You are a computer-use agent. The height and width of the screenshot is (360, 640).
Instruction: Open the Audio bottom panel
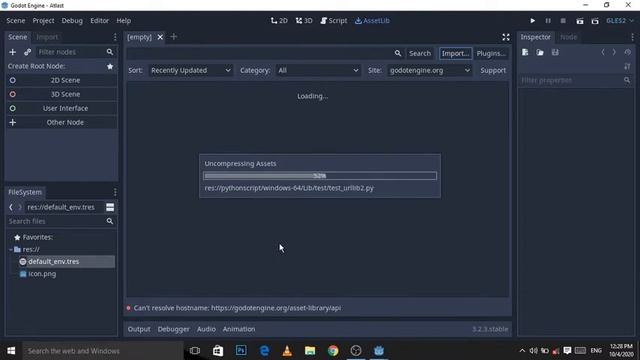(x=206, y=329)
